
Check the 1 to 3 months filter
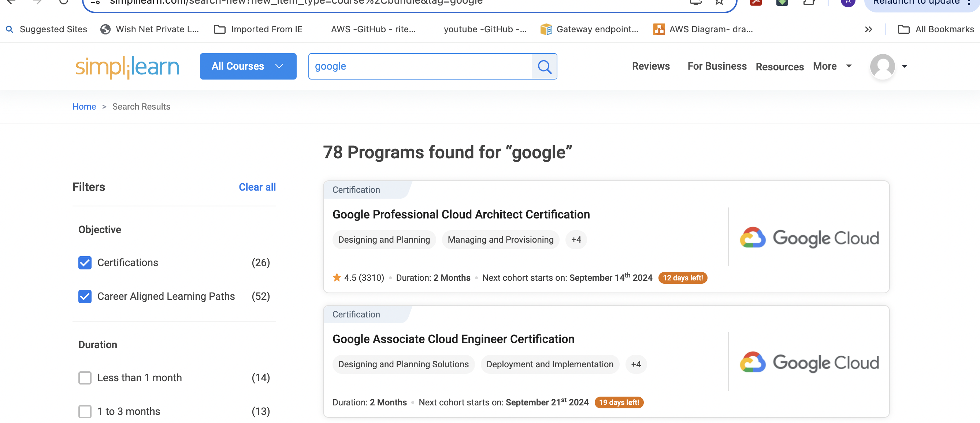pos(85,411)
